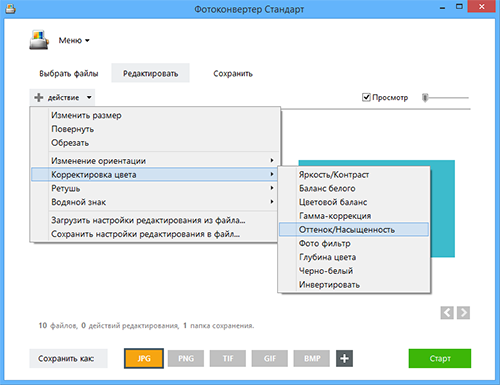
Task: Expand Корректировка цвета submenu
Action: click(x=155, y=175)
